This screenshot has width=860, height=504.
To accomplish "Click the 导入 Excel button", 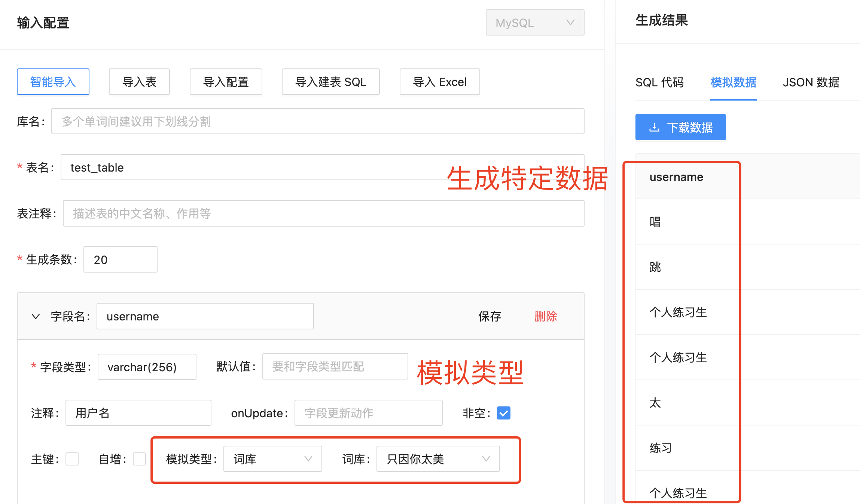I will click(x=439, y=82).
